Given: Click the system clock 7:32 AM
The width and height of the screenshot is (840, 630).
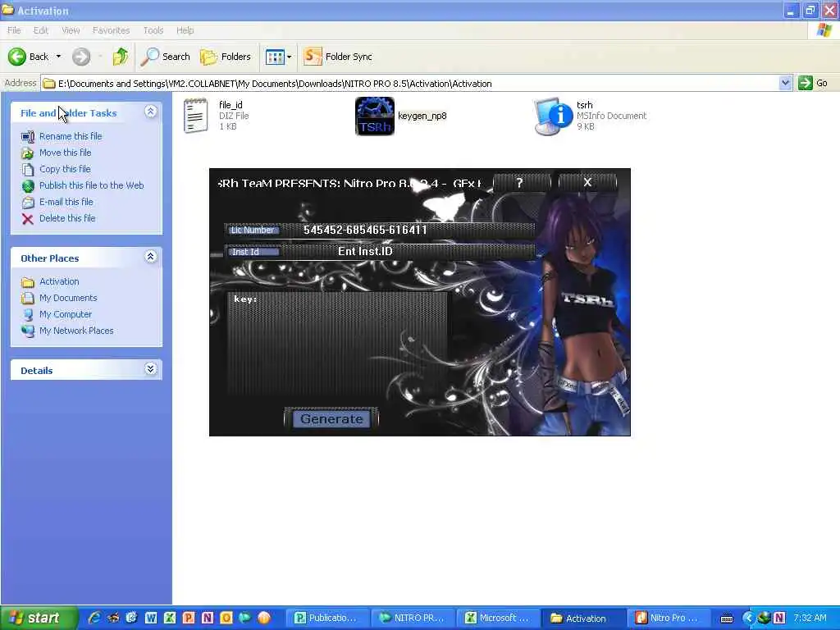Looking at the screenshot, I should 810,618.
